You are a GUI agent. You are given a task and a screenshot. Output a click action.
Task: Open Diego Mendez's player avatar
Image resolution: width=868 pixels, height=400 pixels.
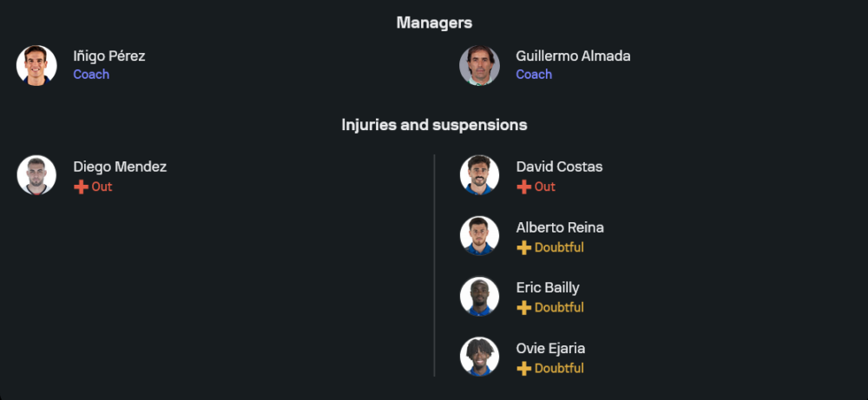point(36,175)
